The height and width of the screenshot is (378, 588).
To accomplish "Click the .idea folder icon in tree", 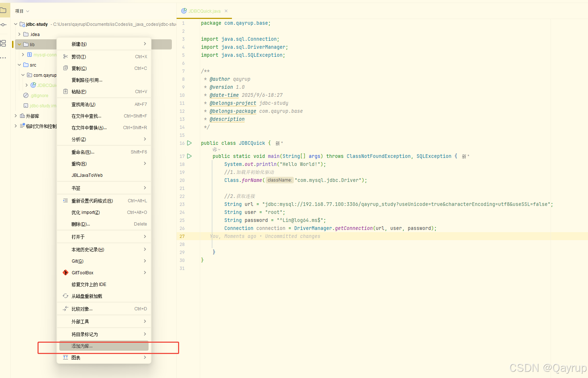I will tap(26, 34).
